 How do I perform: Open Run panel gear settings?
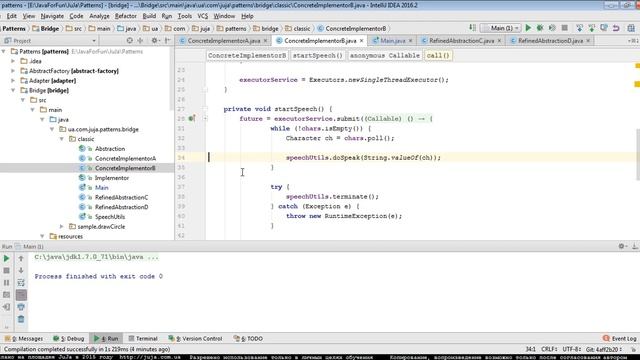tap(622, 246)
